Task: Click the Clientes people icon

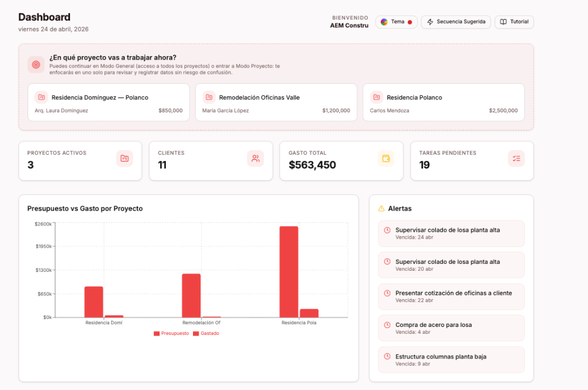Action: point(256,158)
